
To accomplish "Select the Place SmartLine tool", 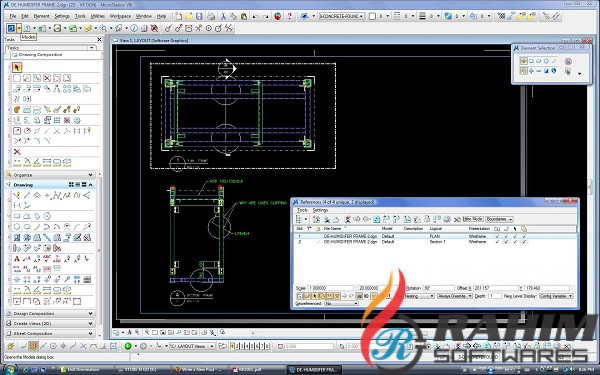I will pos(17,196).
